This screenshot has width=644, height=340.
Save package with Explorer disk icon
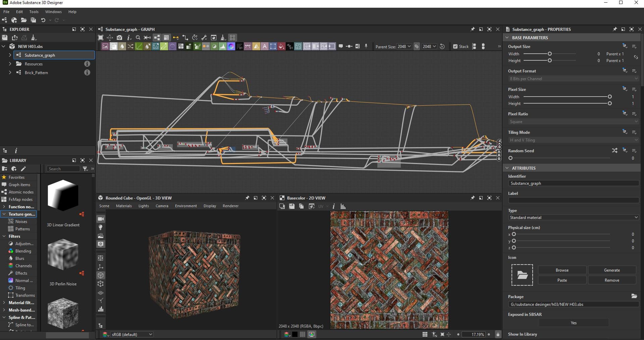click(5, 38)
